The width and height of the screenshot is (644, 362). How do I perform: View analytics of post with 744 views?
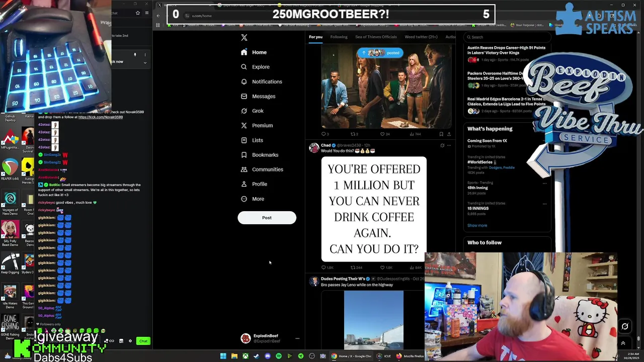click(x=415, y=134)
